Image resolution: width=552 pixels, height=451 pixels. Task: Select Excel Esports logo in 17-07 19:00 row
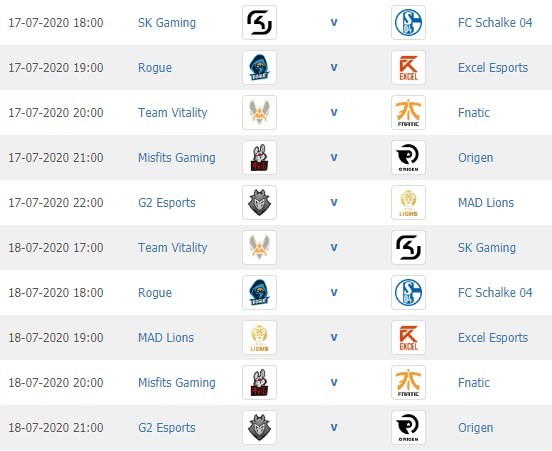pos(408,68)
